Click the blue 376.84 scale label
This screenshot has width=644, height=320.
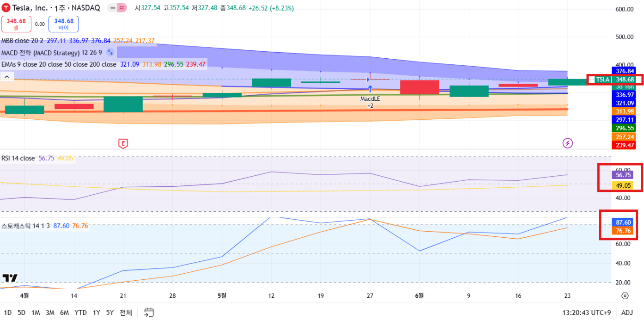[x=624, y=71]
